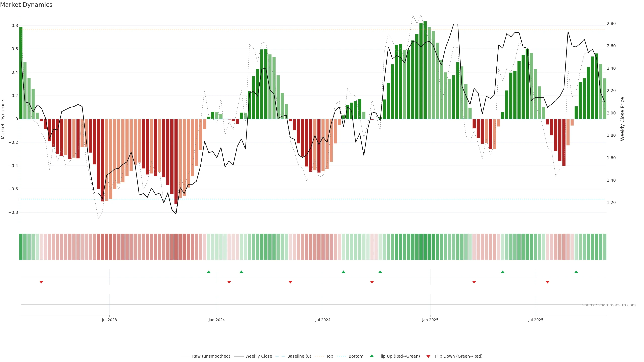This screenshot has width=644, height=362.
Task: Click the 2.80 tick on the Weekly Close Price axis
Action: click(611, 23)
